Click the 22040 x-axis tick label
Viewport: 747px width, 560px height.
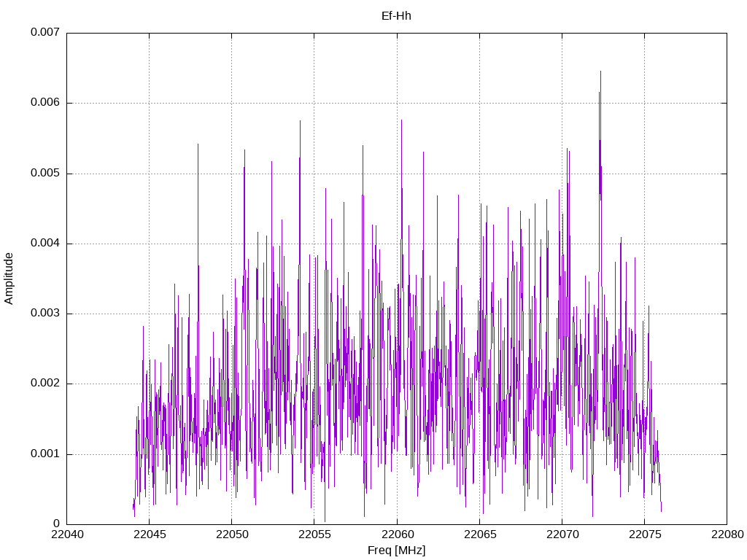coord(66,534)
